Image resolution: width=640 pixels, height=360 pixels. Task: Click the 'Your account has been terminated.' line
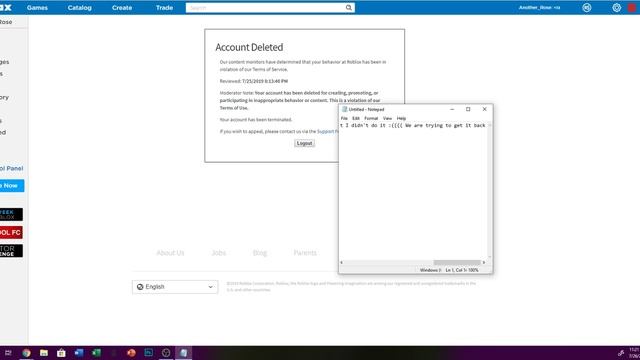[x=256, y=120]
